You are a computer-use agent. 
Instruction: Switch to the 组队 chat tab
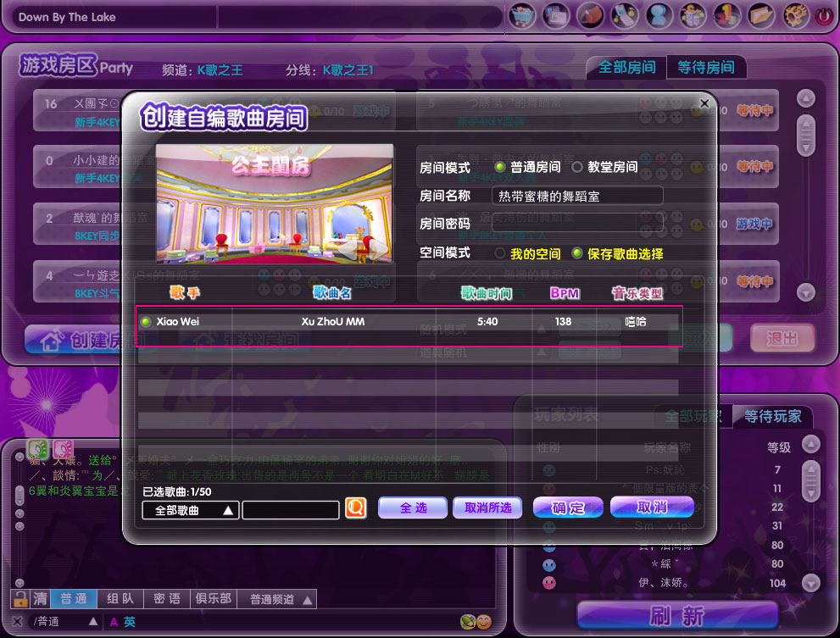(x=120, y=599)
